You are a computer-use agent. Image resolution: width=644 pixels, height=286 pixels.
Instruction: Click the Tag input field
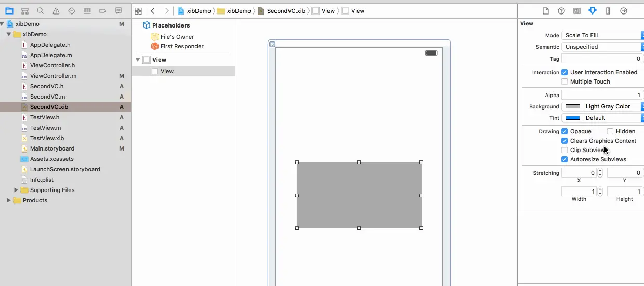coord(602,59)
